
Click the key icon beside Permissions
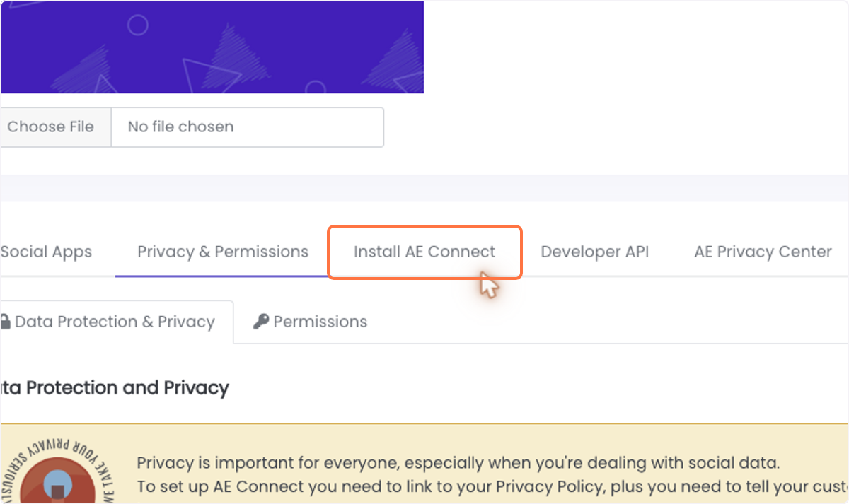261,322
